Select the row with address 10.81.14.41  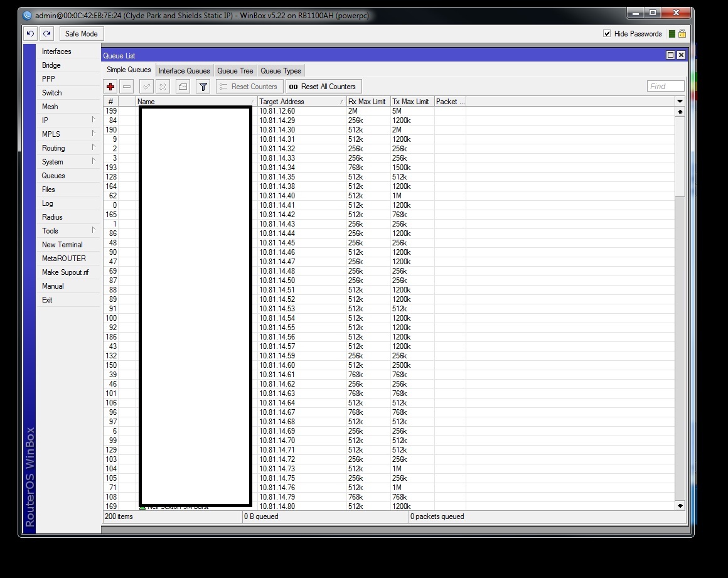click(388, 205)
